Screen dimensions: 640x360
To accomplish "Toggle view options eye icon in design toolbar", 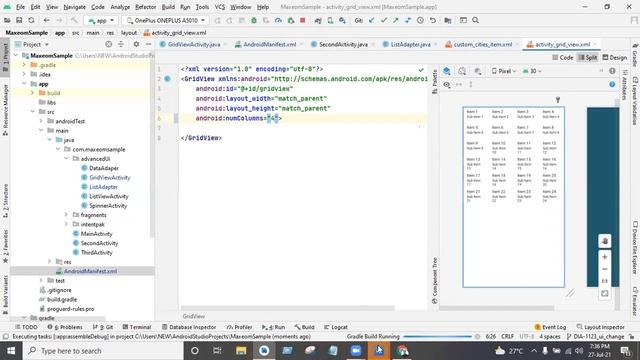I will coord(447,84).
